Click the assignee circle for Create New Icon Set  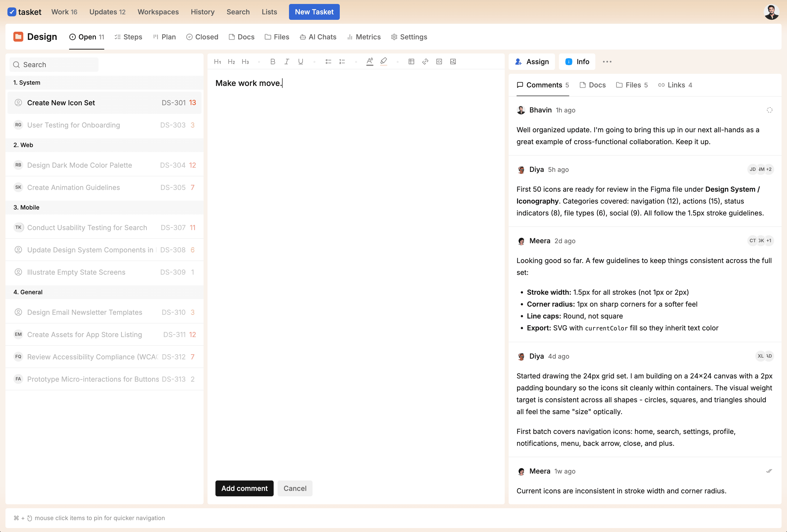pos(18,103)
